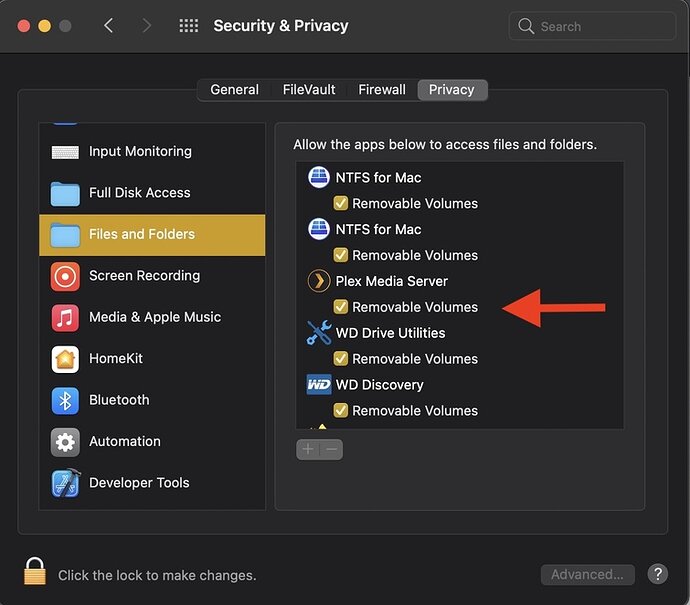Click the second NTFS for Mac app icon
690x605 pixels.
pos(319,229)
